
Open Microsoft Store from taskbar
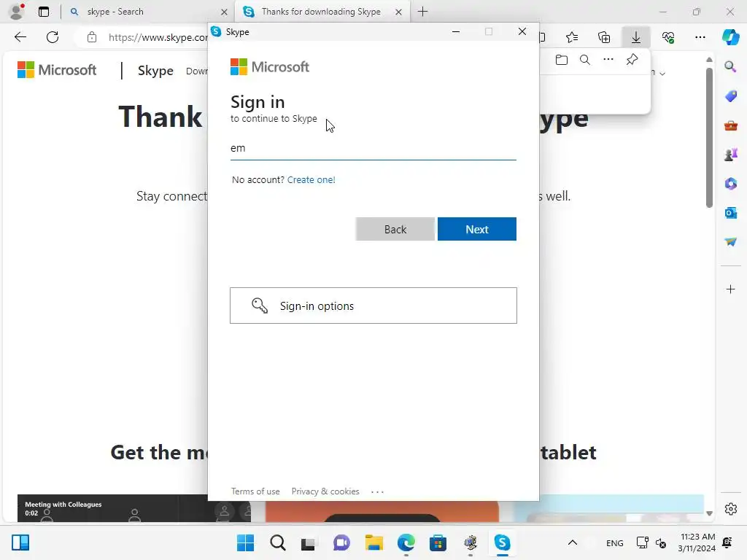tap(438, 542)
